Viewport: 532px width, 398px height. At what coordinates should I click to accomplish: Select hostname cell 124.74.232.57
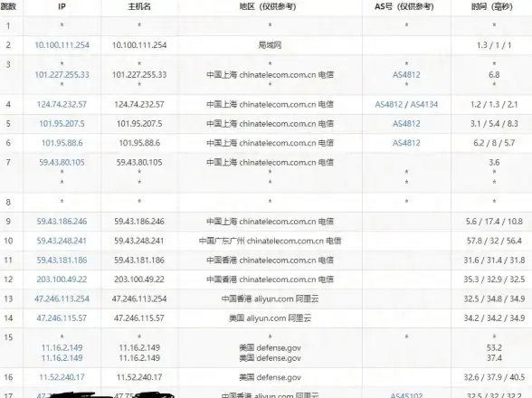point(139,104)
